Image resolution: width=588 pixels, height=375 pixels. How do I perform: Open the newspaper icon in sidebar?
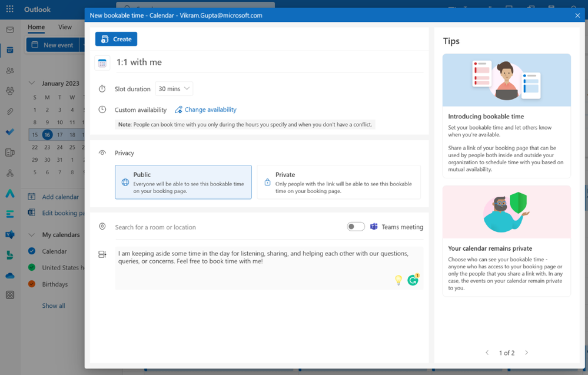[x=10, y=152]
